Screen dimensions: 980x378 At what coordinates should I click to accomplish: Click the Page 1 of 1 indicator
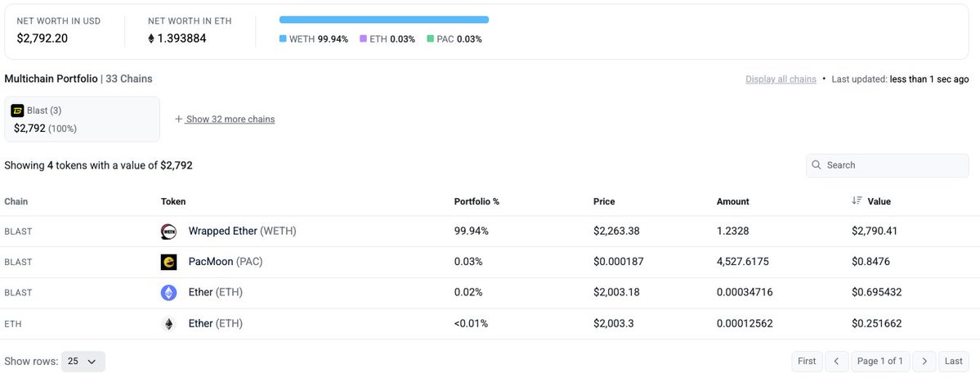tap(880, 361)
